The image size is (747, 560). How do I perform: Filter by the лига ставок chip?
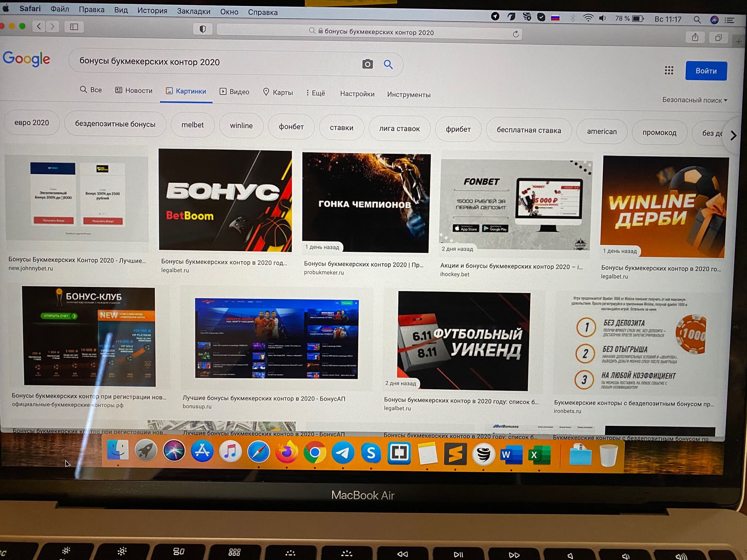pyautogui.click(x=399, y=129)
